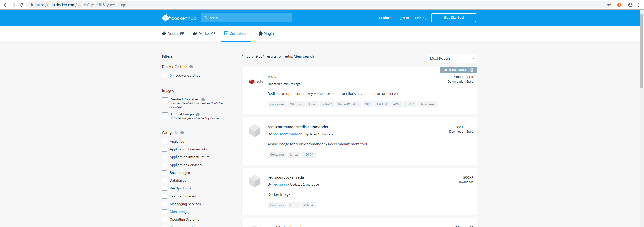Open the Pricing page link

[421, 18]
